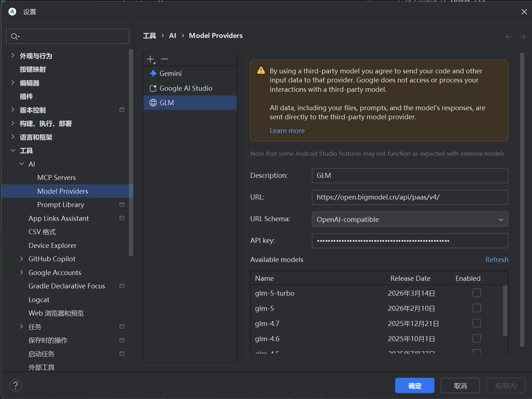532x399 pixels.
Task: Click the settings tree scrollbar
Action: click(131, 153)
